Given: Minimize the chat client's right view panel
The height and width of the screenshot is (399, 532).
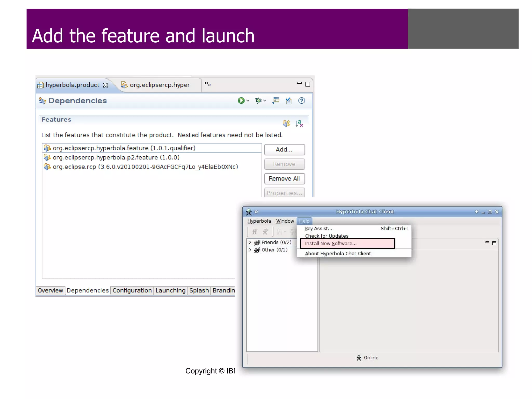Looking at the screenshot, I should pyautogui.click(x=487, y=242).
